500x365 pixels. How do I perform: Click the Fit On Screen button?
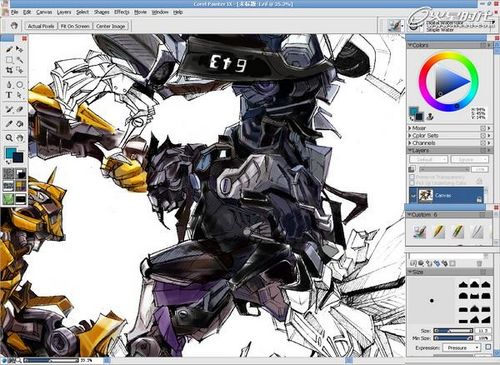coord(75,26)
